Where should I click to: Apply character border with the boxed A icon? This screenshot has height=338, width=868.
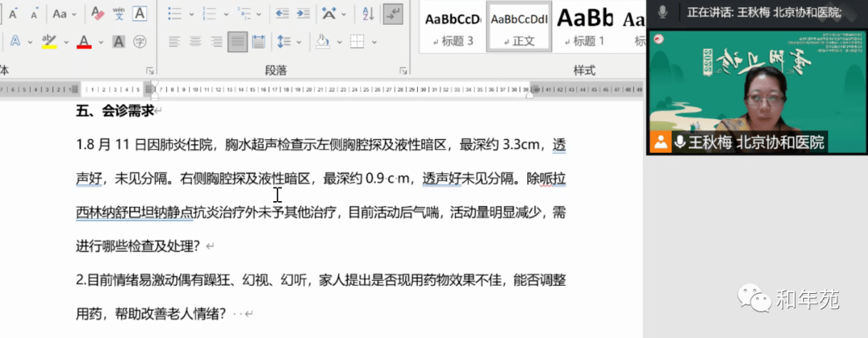click(x=141, y=14)
